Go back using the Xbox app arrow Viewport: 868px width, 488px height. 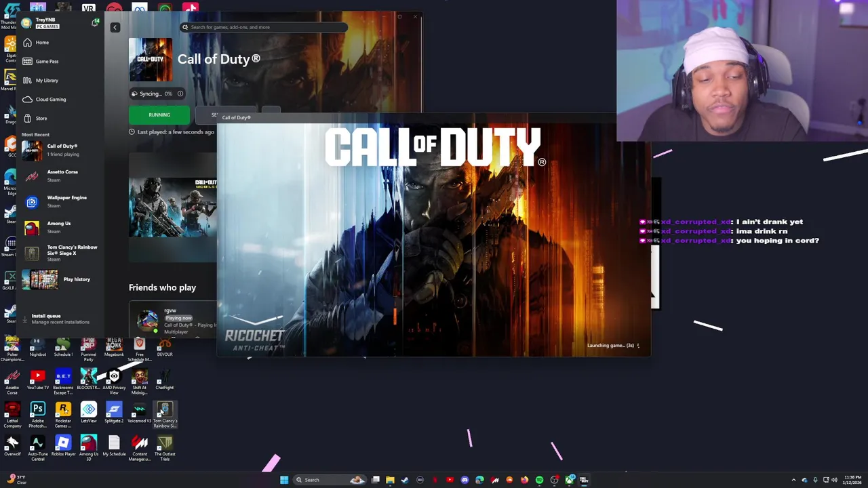tap(115, 27)
